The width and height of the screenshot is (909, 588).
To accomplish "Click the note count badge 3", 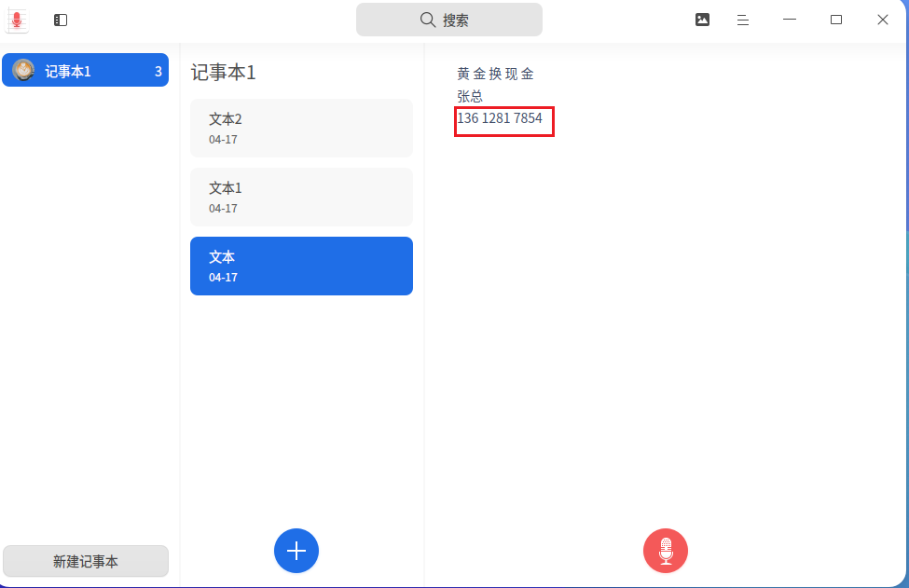I will click(158, 72).
